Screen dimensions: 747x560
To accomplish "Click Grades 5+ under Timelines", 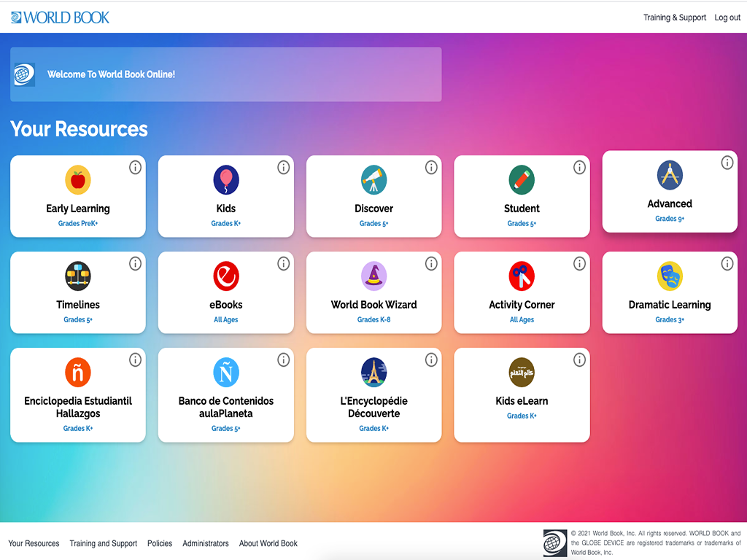I will (x=77, y=319).
